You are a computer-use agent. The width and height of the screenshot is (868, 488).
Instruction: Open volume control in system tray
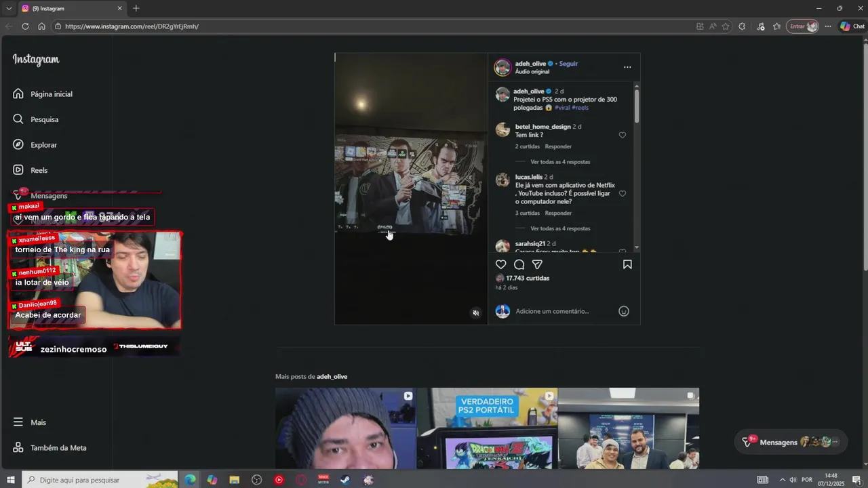(x=793, y=480)
